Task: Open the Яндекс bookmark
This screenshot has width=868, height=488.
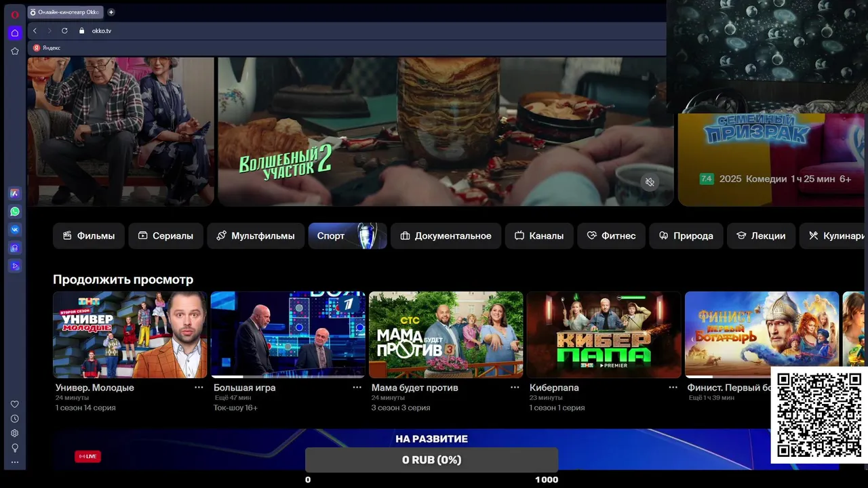Action: click(x=47, y=48)
